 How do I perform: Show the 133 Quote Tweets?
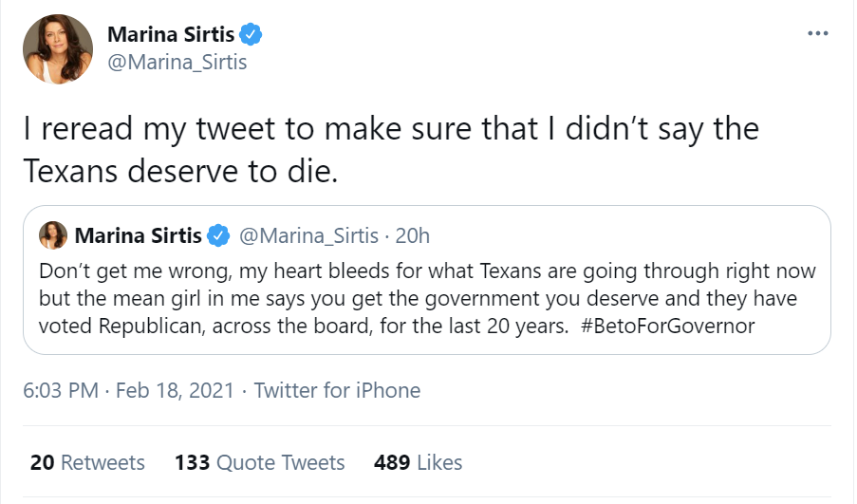click(259, 463)
